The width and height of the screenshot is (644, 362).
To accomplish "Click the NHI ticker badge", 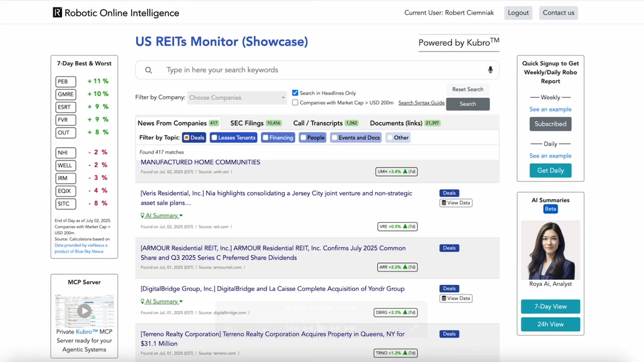I will click(x=66, y=153).
